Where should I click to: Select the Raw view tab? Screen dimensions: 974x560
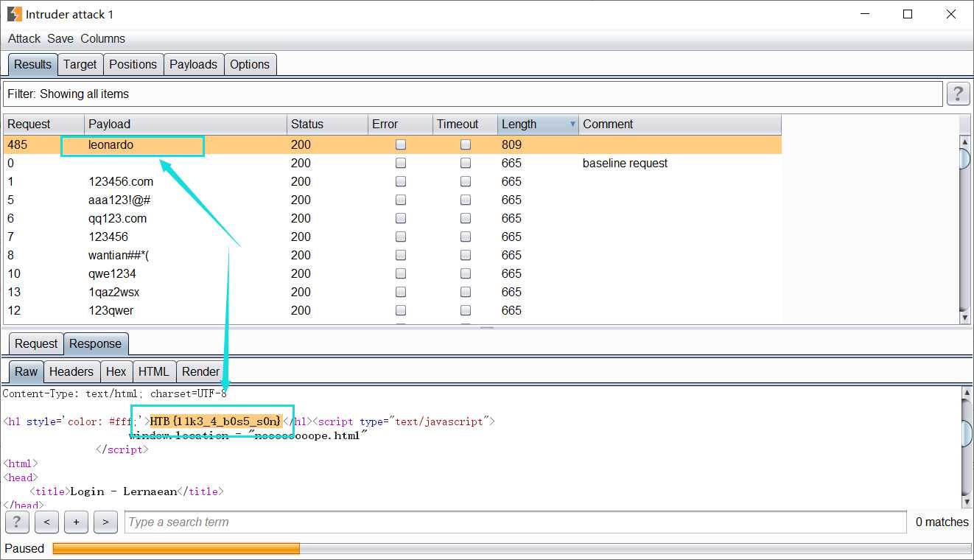click(x=26, y=371)
